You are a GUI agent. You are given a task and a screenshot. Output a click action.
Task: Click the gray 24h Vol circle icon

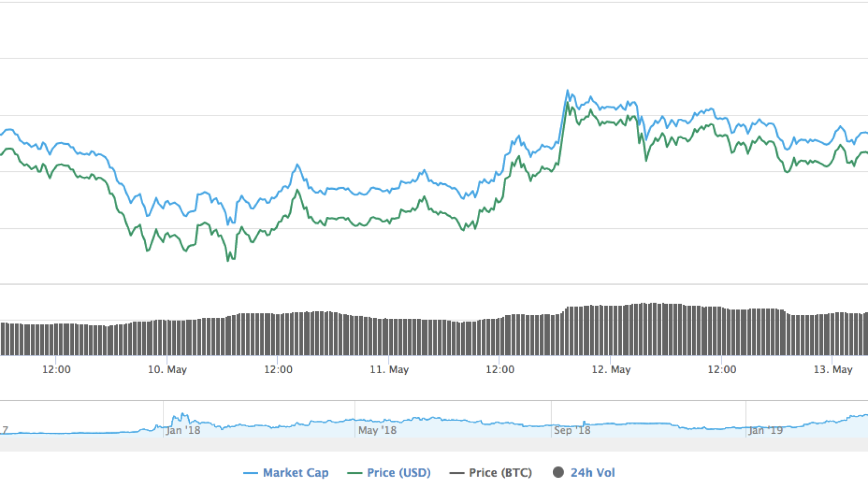(558, 472)
